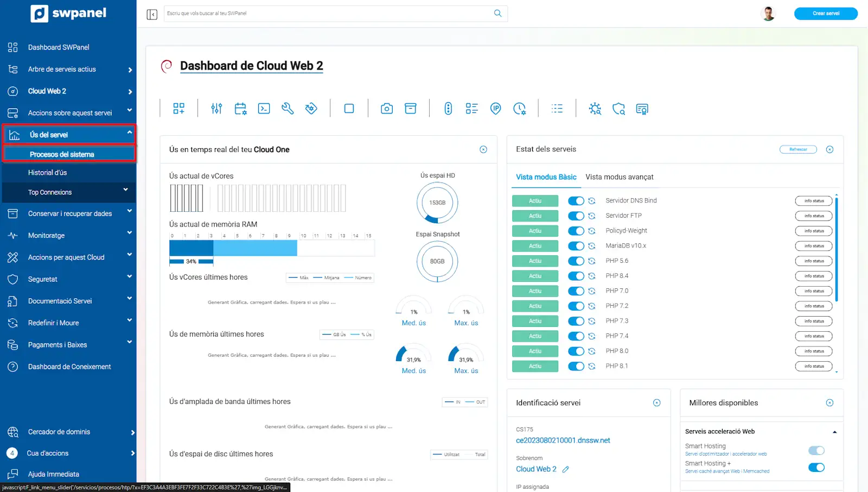Click the Ús espai HD 153GB gauge

437,203
